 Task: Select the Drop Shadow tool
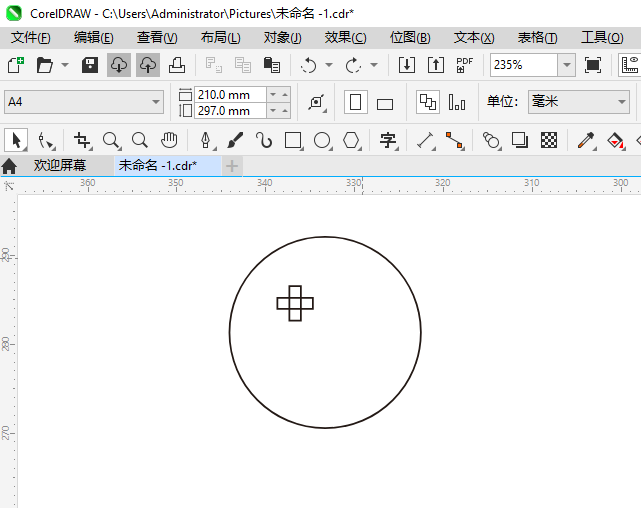pos(520,141)
